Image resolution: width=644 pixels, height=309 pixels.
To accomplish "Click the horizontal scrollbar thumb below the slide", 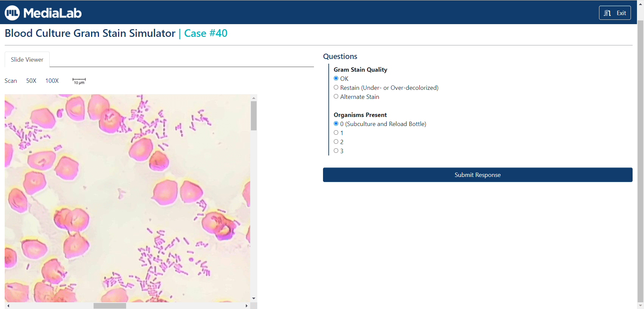I will (x=110, y=306).
